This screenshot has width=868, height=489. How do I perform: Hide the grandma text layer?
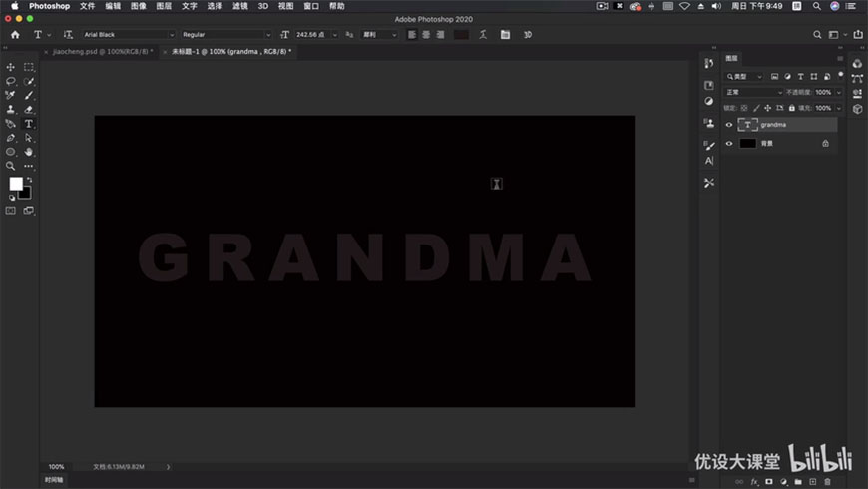(x=729, y=125)
